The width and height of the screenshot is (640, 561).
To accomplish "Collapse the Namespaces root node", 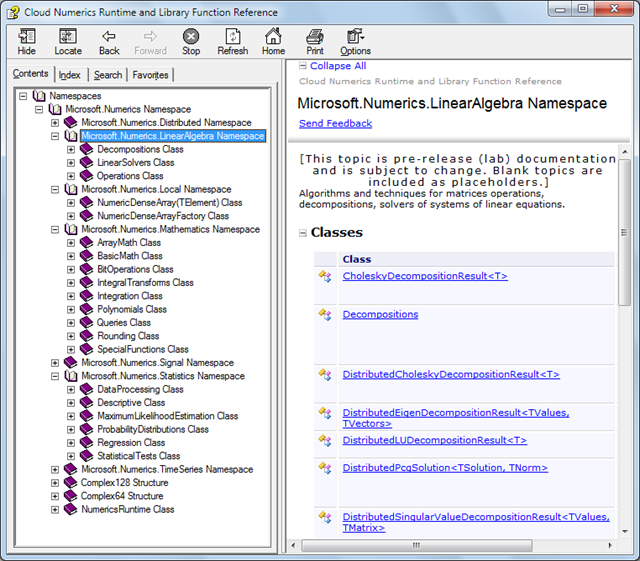I will click(x=23, y=96).
